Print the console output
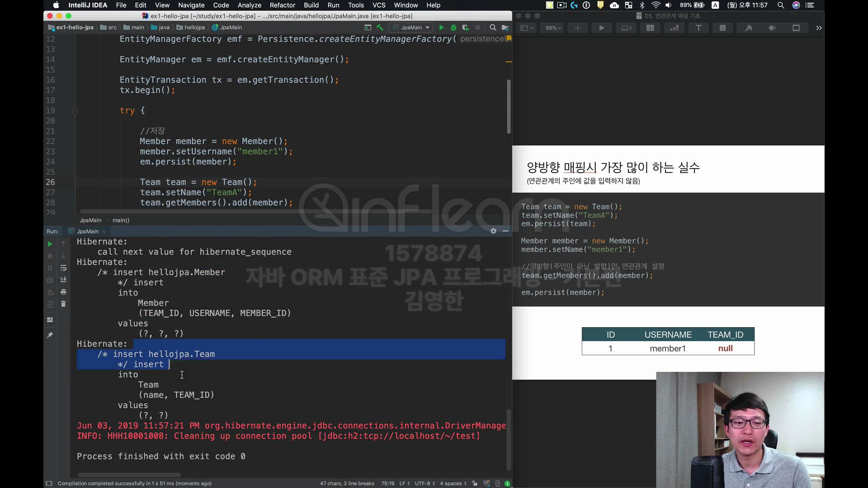The image size is (868, 488). click(63, 292)
